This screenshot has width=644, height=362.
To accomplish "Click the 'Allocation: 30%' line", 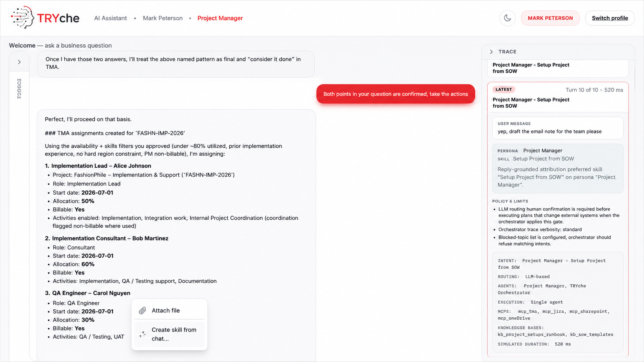I will [x=74, y=320].
